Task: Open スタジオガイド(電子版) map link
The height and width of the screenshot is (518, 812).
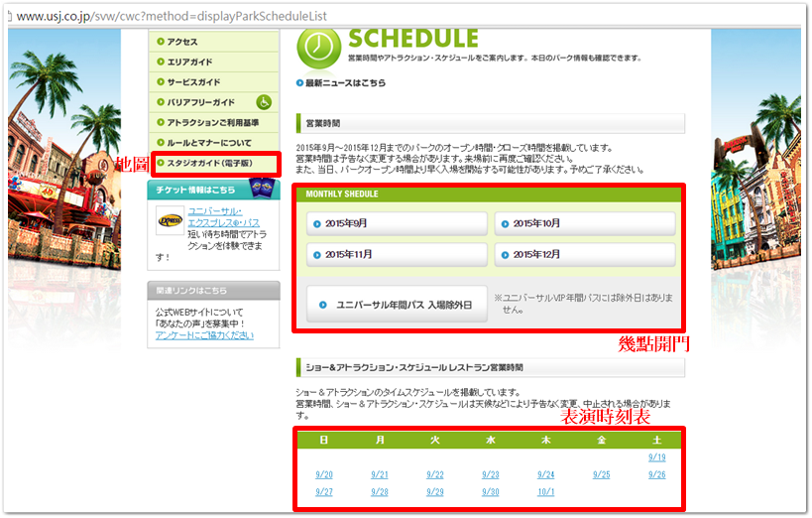Action: click(x=215, y=164)
